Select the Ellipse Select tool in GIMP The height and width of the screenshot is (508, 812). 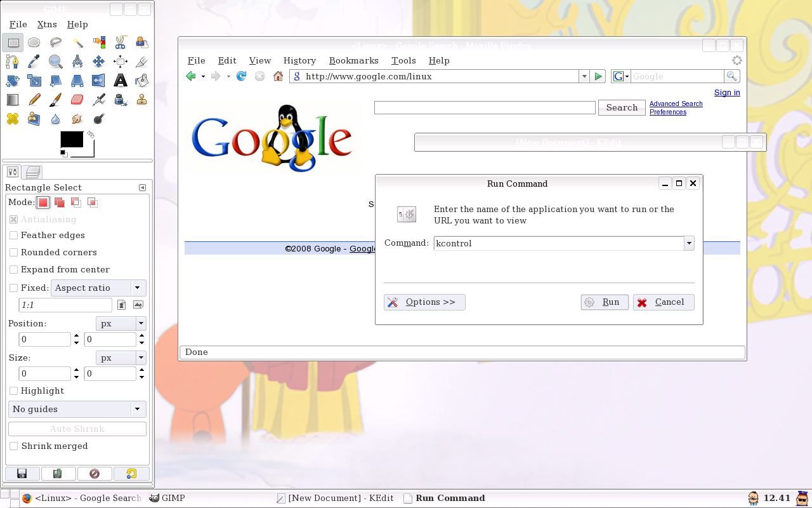pyautogui.click(x=34, y=43)
